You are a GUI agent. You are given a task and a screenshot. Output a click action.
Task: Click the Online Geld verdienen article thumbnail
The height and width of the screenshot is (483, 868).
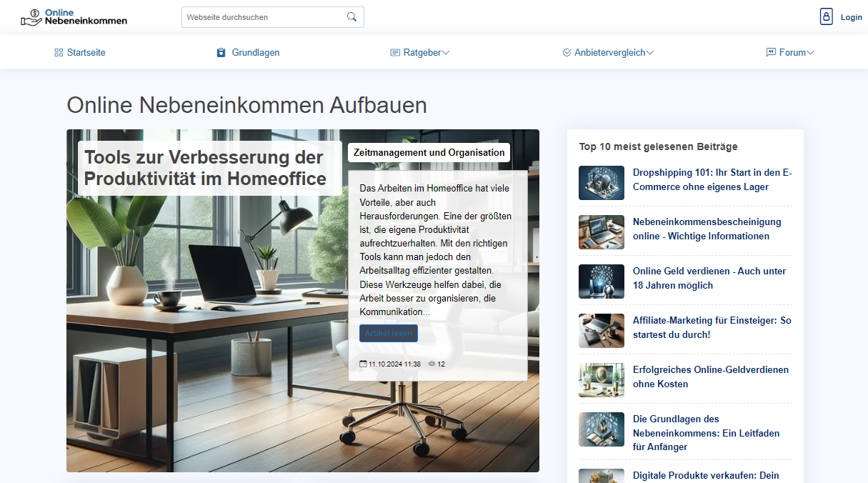pos(601,282)
